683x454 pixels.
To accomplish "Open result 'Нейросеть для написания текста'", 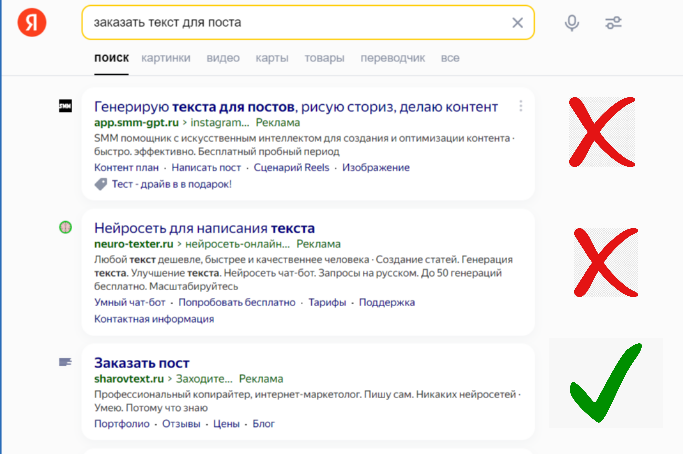I will pyautogui.click(x=204, y=228).
